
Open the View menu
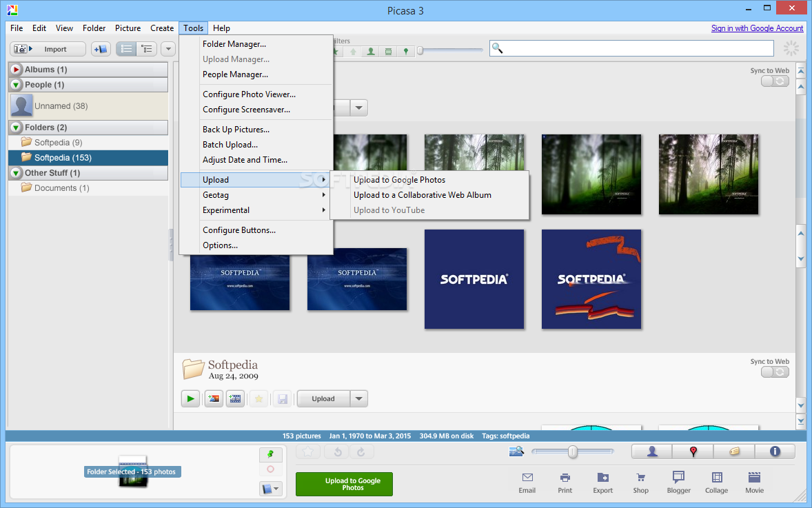tap(64, 28)
